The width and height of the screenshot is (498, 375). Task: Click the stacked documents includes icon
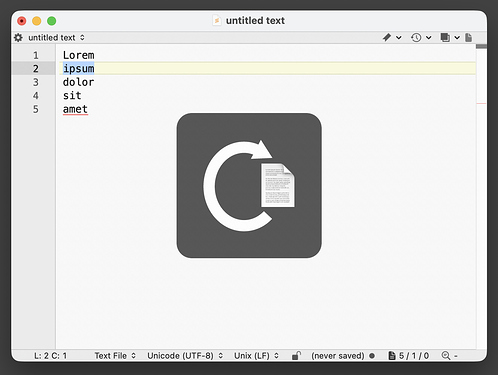coord(445,37)
